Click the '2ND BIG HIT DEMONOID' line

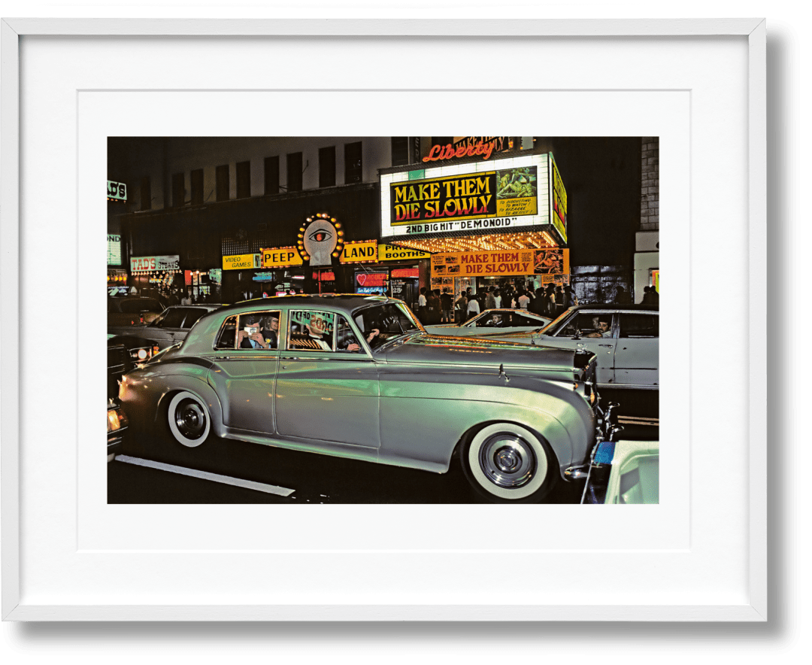pos(461,226)
